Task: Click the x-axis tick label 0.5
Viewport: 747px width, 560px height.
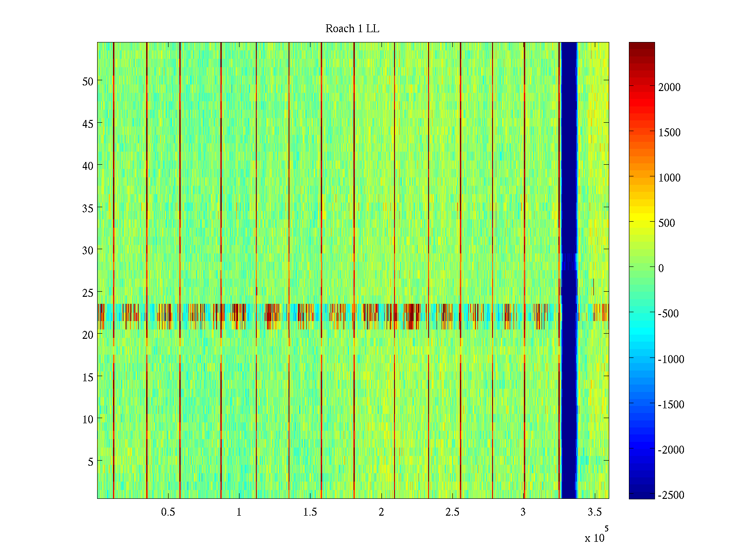Action: [x=168, y=512]
